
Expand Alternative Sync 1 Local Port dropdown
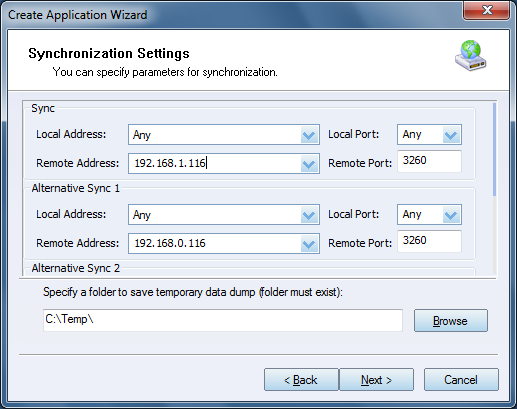tap(451, 215)
